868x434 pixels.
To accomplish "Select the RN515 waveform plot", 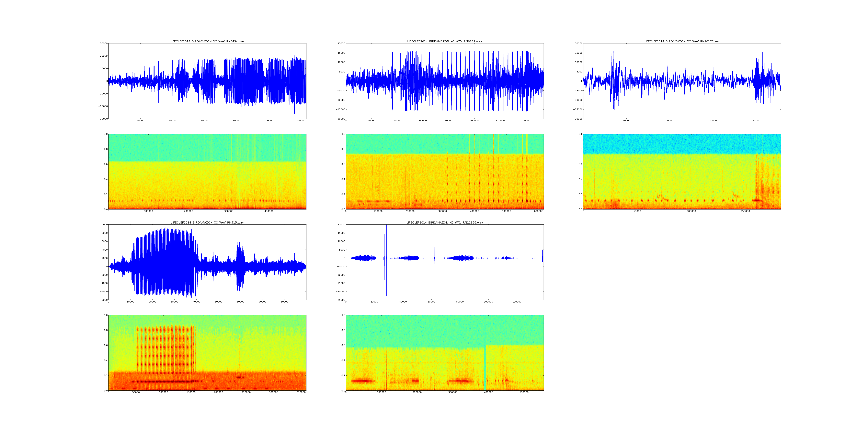I will point(207,262).
